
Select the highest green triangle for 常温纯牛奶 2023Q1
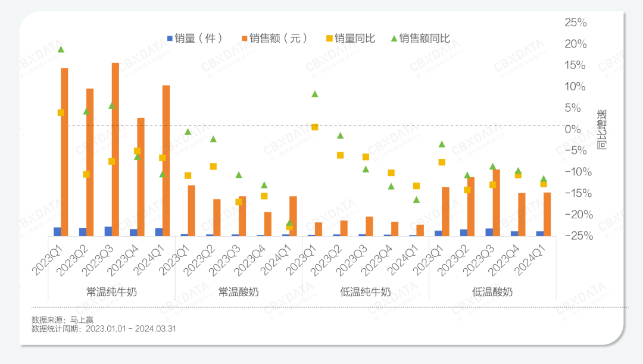(61, 49)
